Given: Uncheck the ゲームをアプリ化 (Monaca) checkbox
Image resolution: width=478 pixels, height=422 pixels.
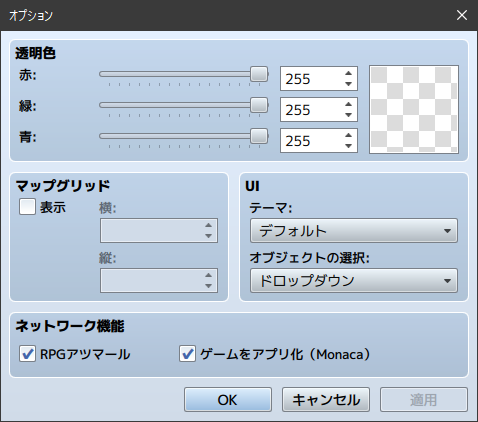Looking at the screenshot, I should (187, 354).
